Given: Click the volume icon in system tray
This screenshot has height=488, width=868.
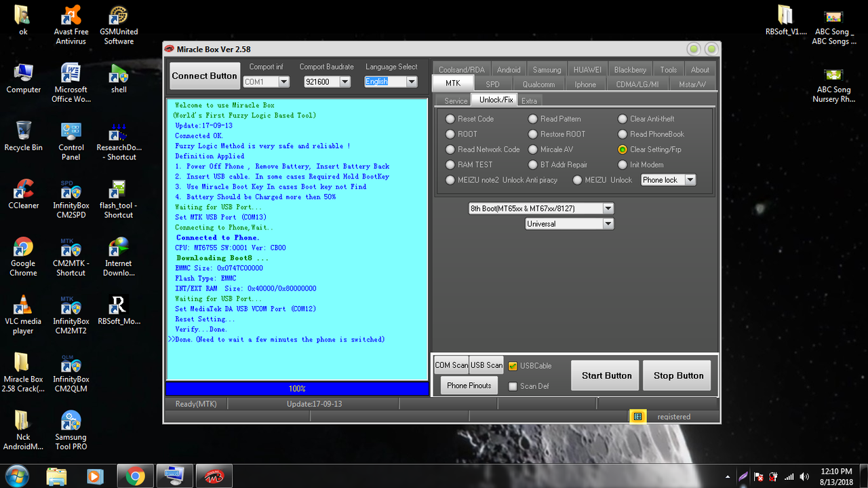Looking at the screenshot, I should coord(804,476).
